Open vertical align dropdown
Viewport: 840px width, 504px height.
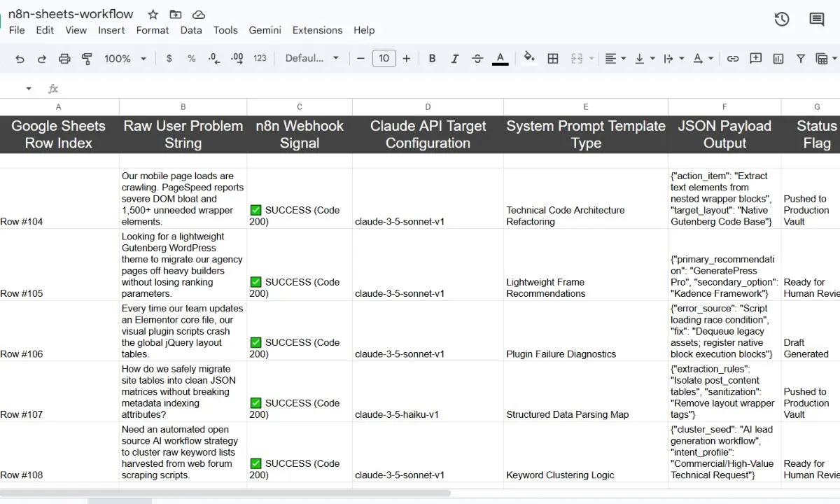[x=645, y=59]
